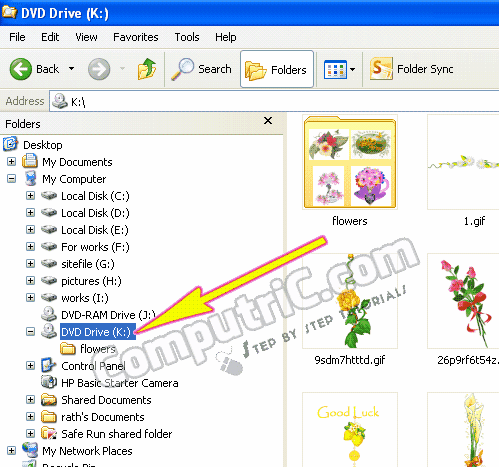Click the Views grid icon

pyautogui.click(x=335, y=69)
